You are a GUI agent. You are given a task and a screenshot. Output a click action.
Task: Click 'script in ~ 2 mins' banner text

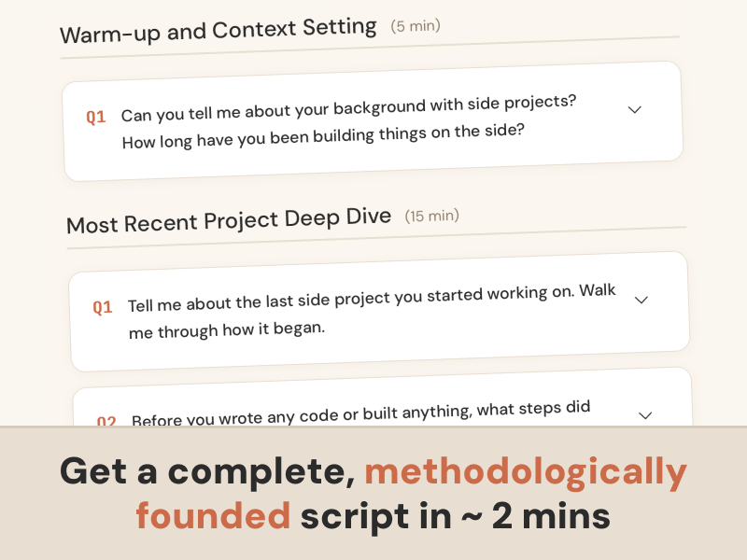456,515
